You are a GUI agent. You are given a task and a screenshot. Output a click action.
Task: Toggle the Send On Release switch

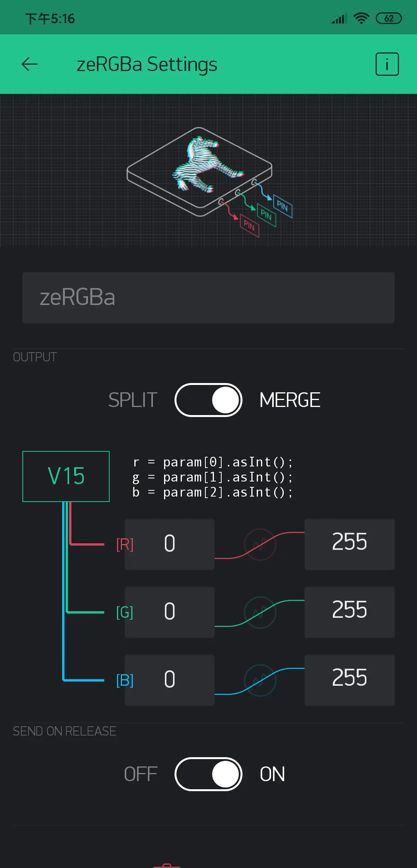[208, 774]
